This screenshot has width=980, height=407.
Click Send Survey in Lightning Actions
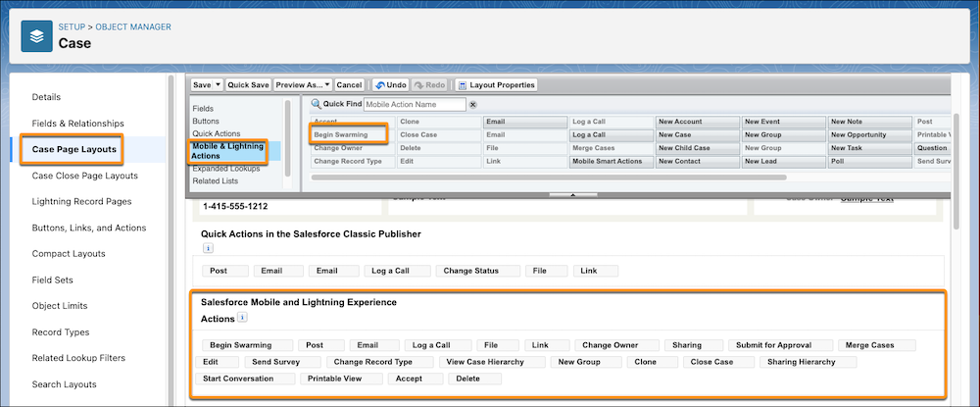click(x=282, y=361)
